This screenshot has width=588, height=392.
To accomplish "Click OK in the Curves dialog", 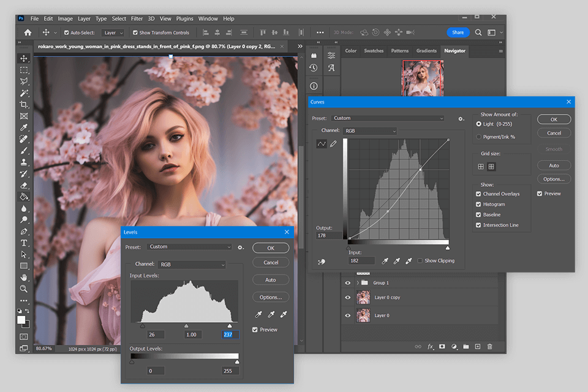I will click(x=554, y=119).
